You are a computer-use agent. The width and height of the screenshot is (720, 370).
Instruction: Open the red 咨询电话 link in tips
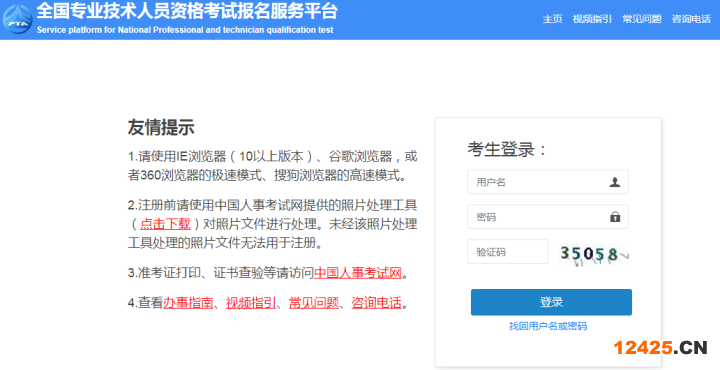[377, 303]
